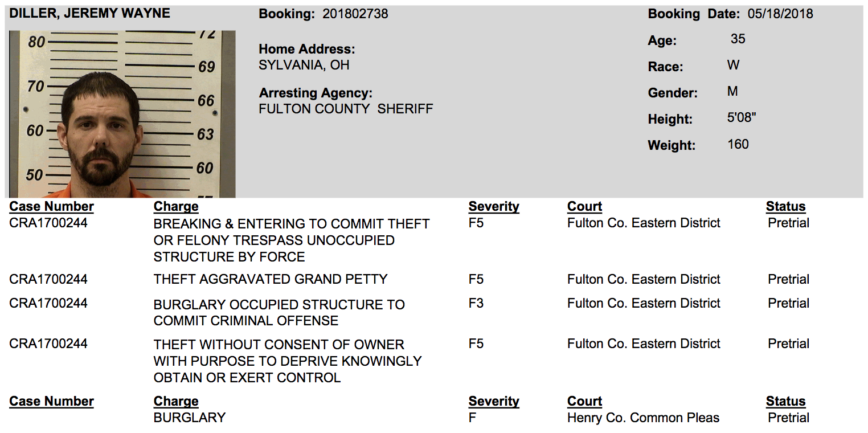Click the Weight value 160
The width and height of the screenshot is (868, 433).
tap(738, 144)
